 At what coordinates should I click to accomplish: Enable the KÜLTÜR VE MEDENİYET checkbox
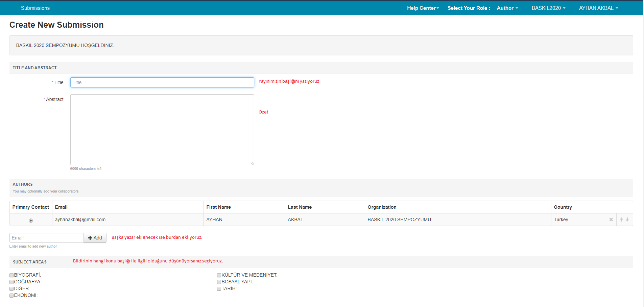[219, 275]
